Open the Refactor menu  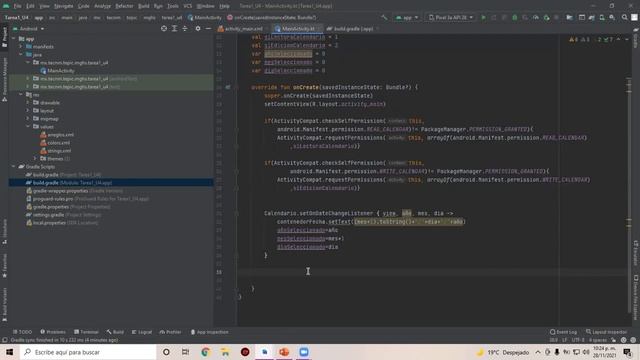124,6
